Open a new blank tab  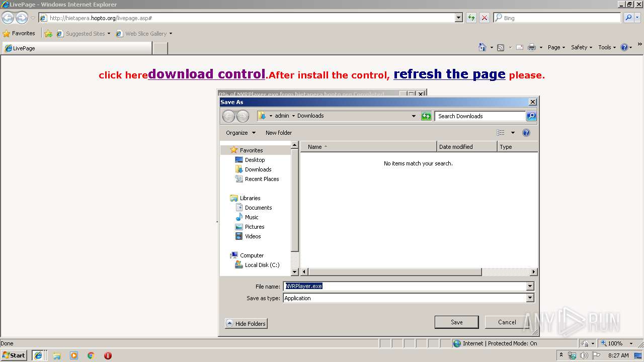(160, 48)
